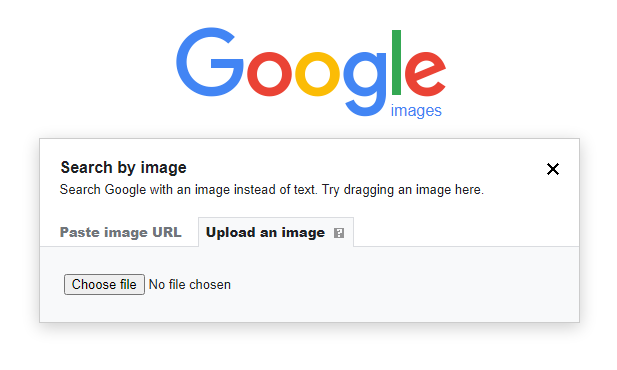Click blank page area below the dialog
Screen dimensions: 617x370
click(x=309, y=348)
